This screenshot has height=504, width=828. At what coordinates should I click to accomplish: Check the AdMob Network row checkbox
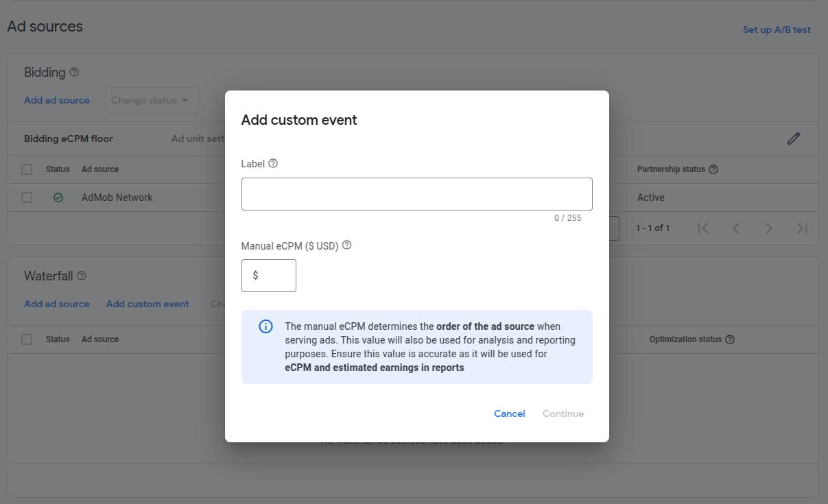(27, 197)
